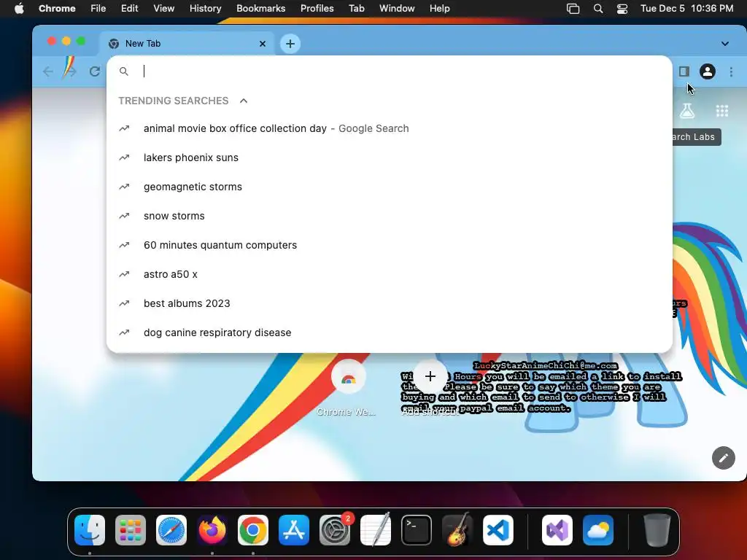This screenshot has width=747, height=560.
Task: Open Search Labs flask icon
Action: 686,111
